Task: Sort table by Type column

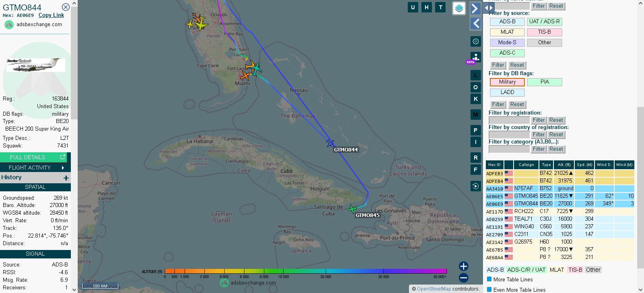Action: click(x=546, y=165)
